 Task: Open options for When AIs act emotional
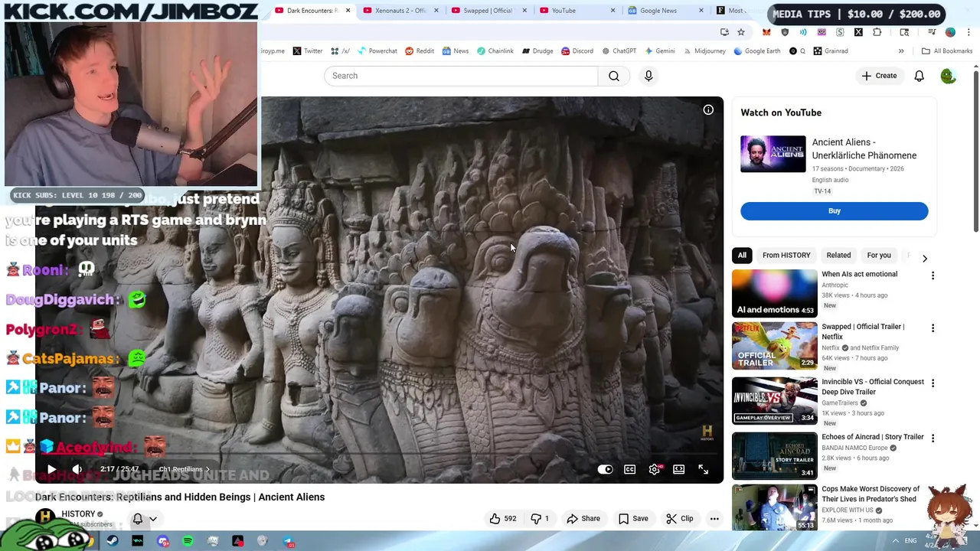[x=933, y=275]
